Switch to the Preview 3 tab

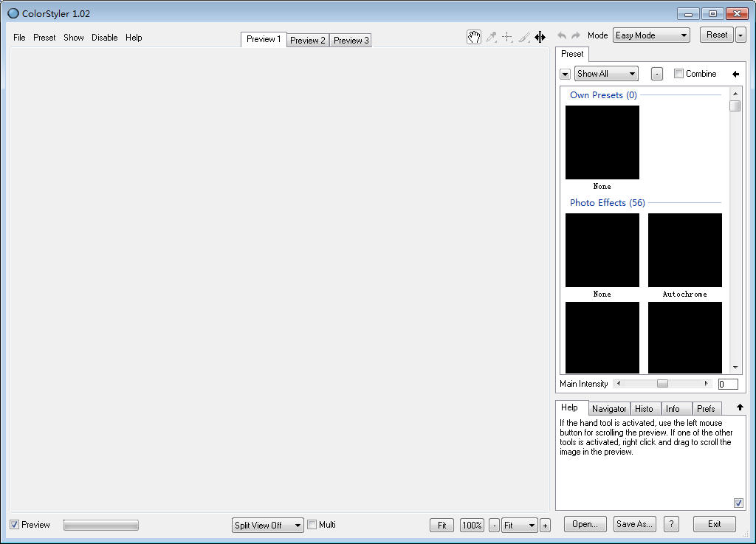351,41
